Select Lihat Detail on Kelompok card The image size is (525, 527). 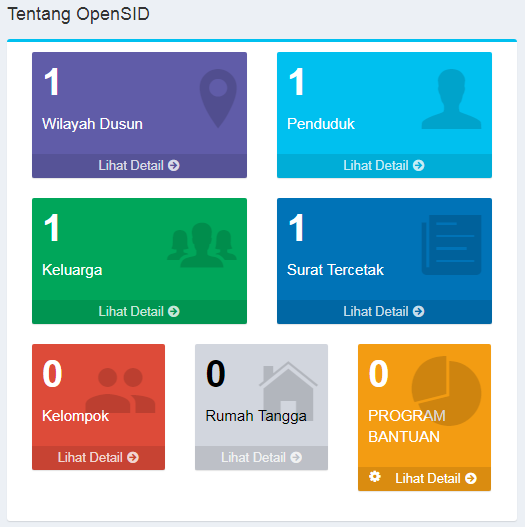click(x=98, y=457)
